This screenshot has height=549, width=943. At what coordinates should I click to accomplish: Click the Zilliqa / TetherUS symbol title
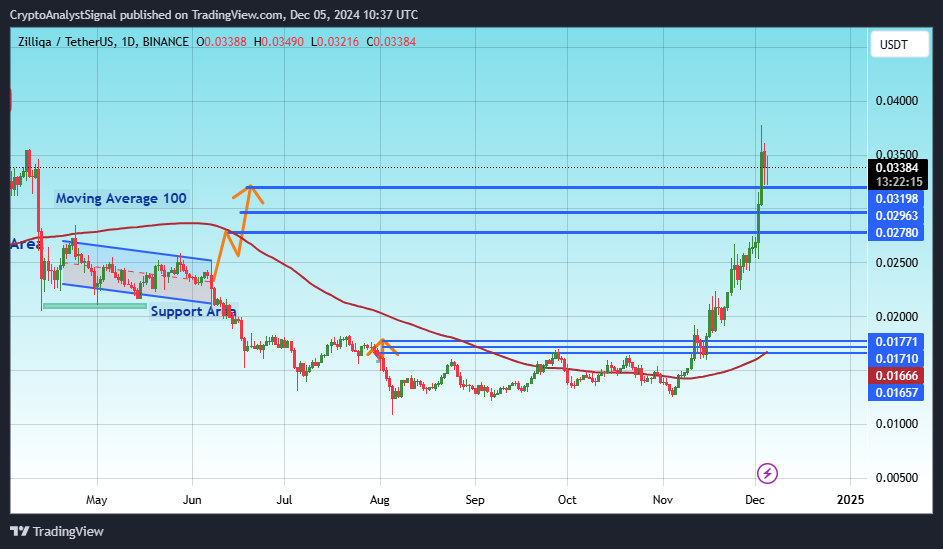66,41
